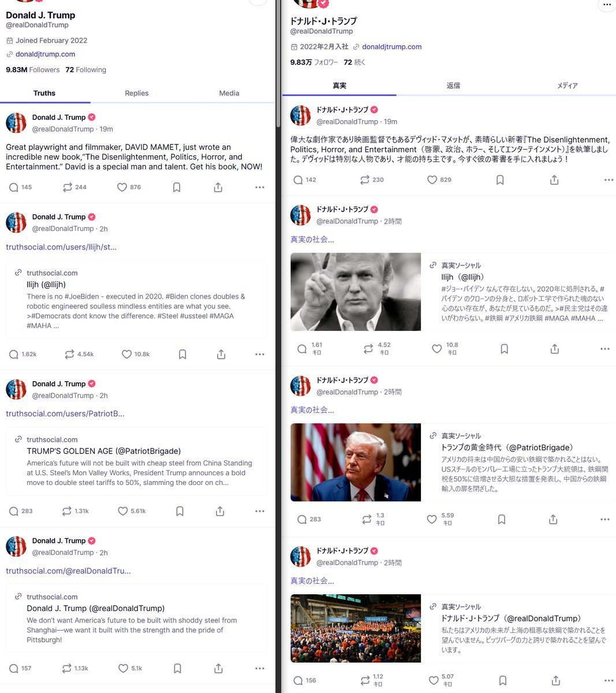Open Trump peace-sign black and white photo

(356, 292)
